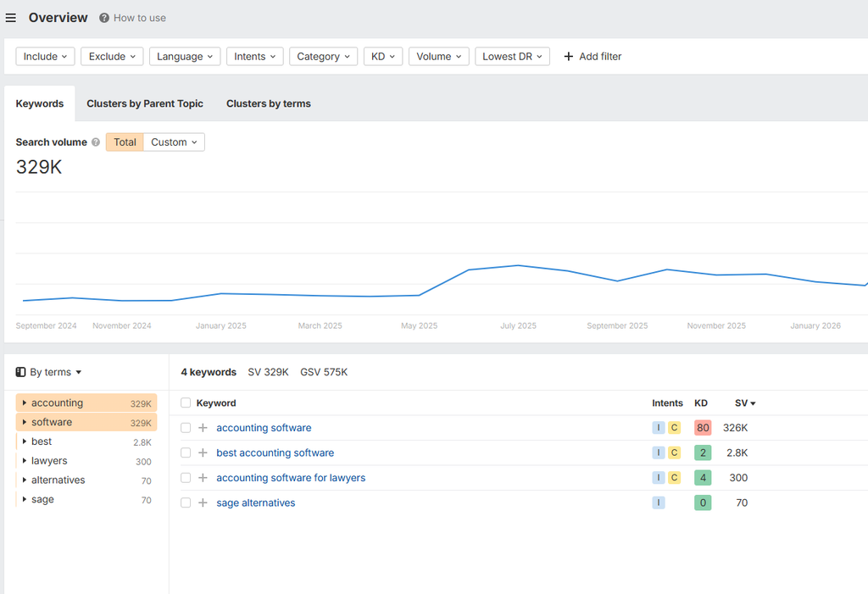This screenshot has height=594, width=868.
Task: Check the accounting software row checkbox
Action: click(x=186, y=428)
